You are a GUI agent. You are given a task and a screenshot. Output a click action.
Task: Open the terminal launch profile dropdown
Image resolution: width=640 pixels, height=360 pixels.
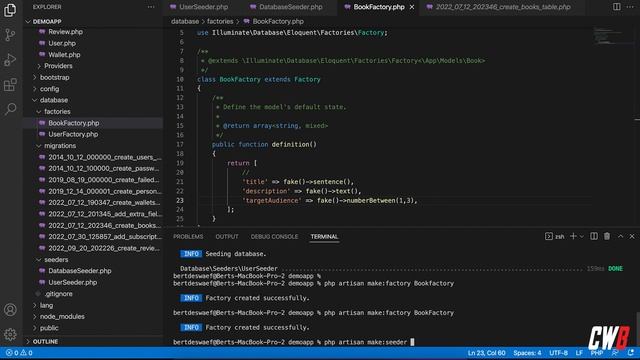coord(582,236)
